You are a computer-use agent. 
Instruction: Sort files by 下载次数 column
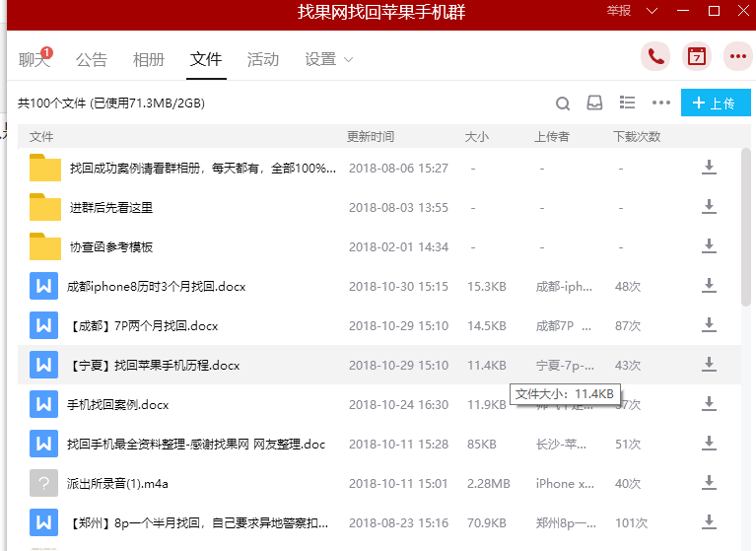tap(637, 137)
